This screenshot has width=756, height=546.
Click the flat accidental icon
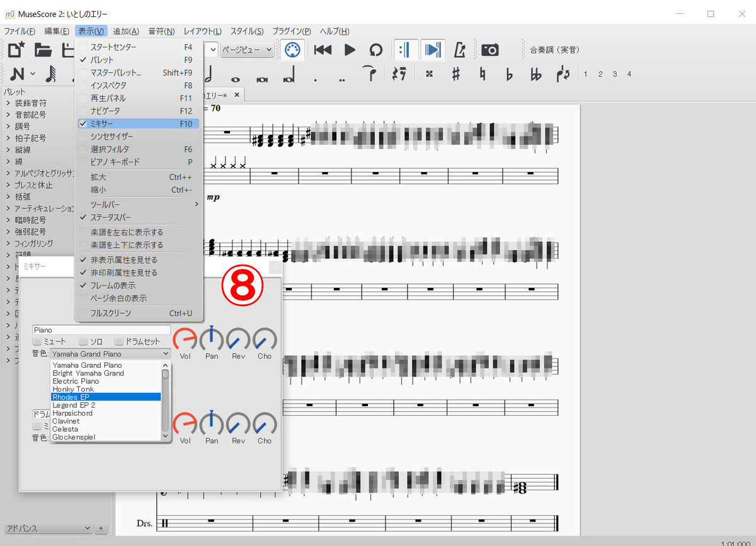[509, 74]
